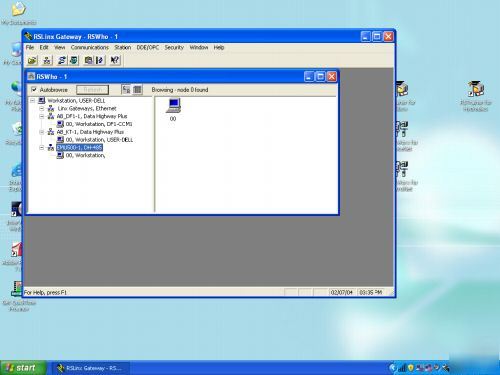Screen dimensions: 500x375
Task: Select 'AB_DF1-1, Data Highway Plus' row
Action: (92, 116)
